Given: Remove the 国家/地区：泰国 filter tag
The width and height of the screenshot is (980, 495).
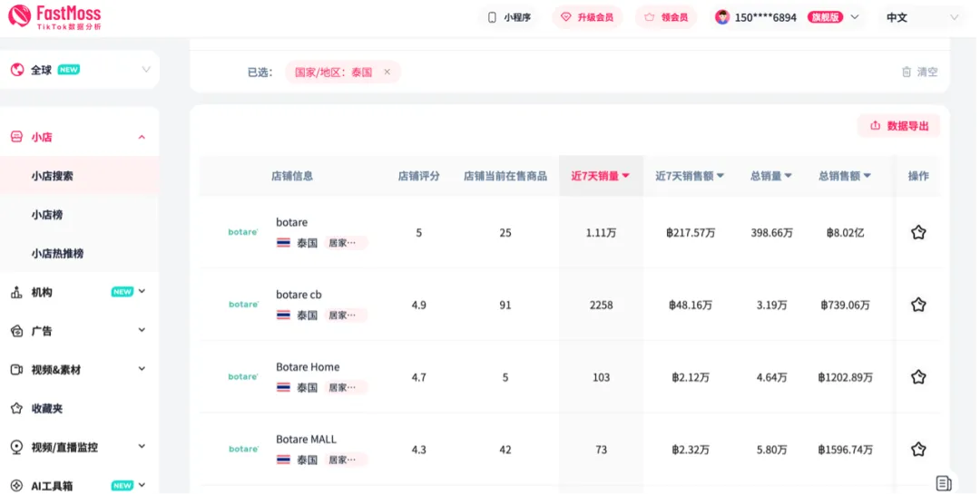Looking at the screenshot, I should (x=387, y=72).
